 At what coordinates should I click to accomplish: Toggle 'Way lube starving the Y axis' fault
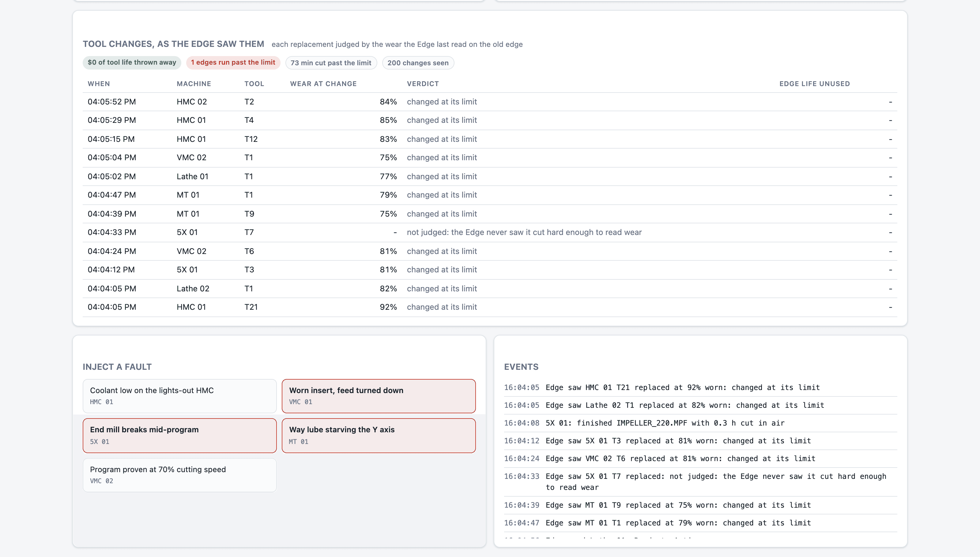point(379,435)
